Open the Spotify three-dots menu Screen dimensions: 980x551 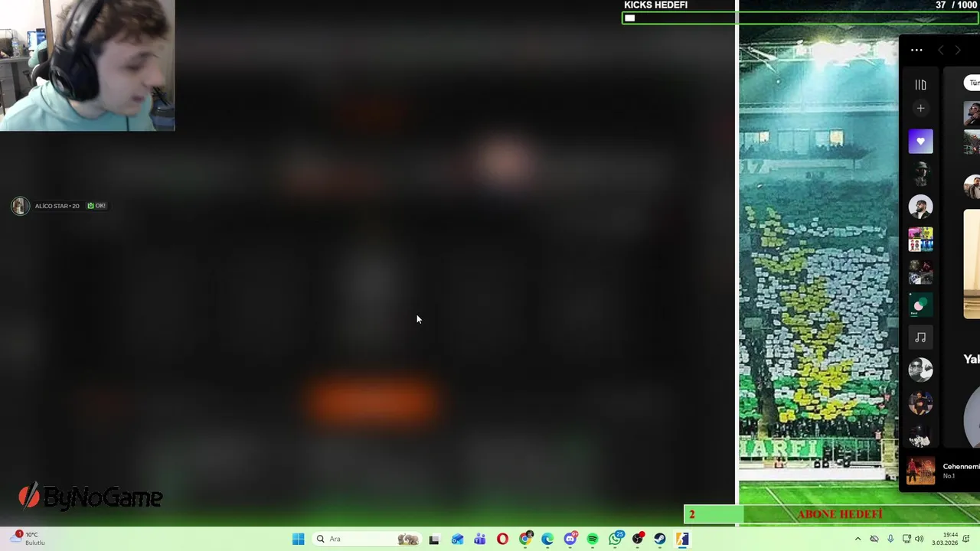pyautogui.click(x=916, y=51)
